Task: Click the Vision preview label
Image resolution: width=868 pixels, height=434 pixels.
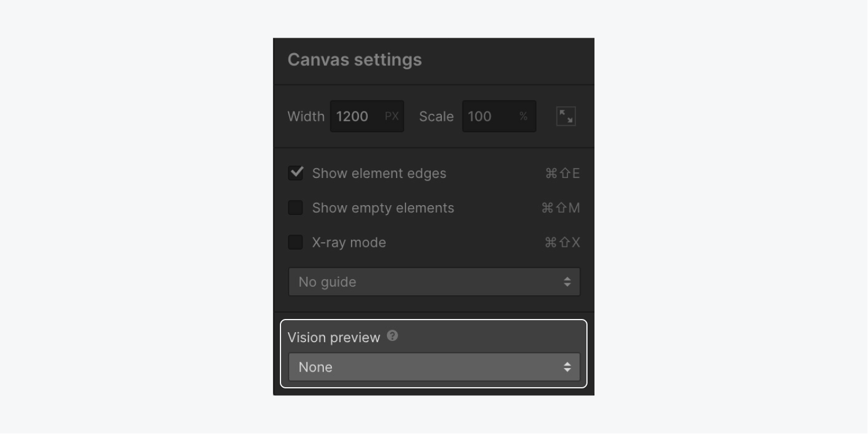Action: [334, 337]
